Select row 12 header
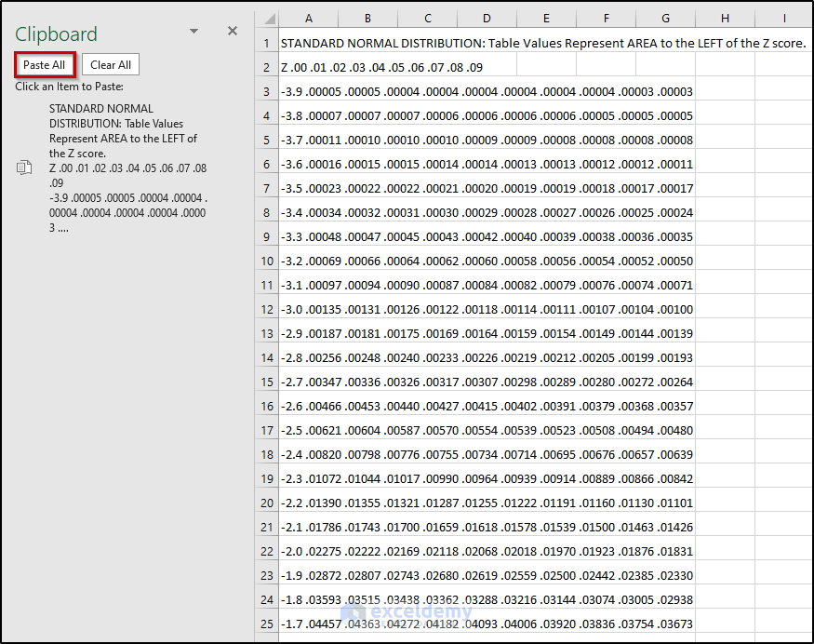 (x=267, y=310)
